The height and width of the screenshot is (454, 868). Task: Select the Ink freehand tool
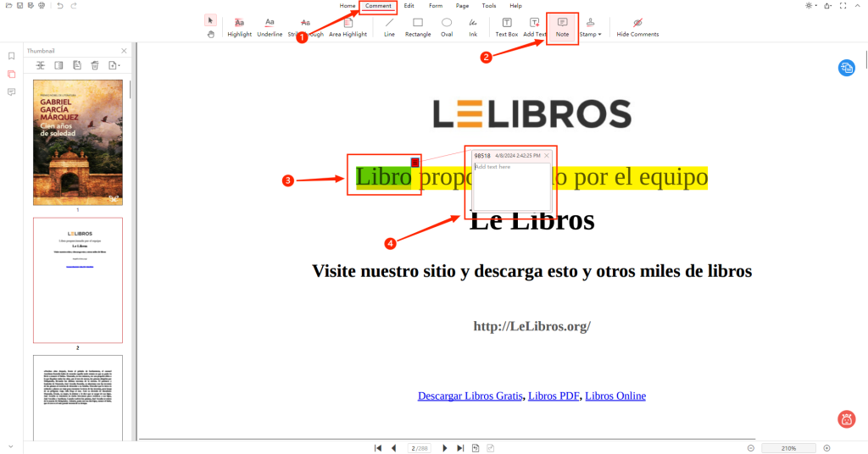(473, 28)
